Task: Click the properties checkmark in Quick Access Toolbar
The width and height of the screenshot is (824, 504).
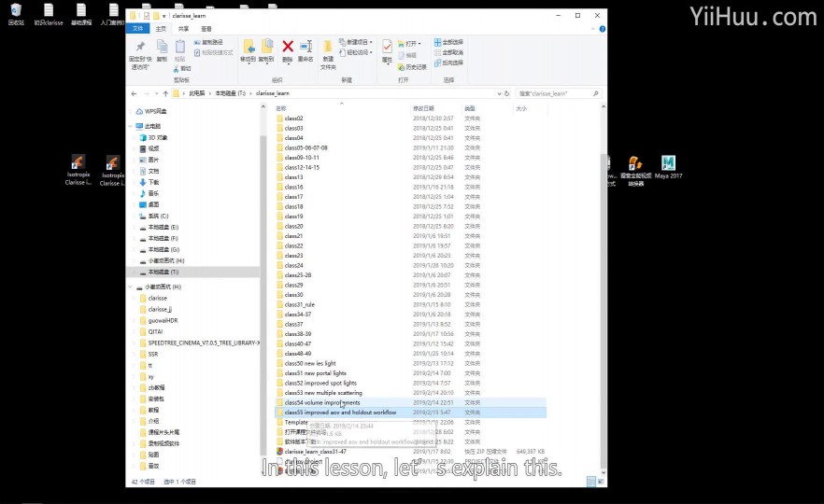Action: click(x=147, y=16)
